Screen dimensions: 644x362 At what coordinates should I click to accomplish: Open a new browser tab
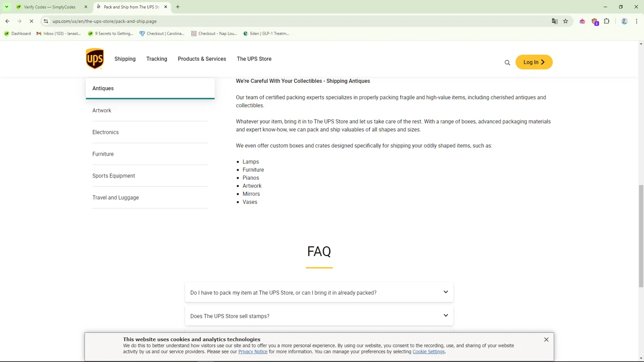click(x=178, y=7)
